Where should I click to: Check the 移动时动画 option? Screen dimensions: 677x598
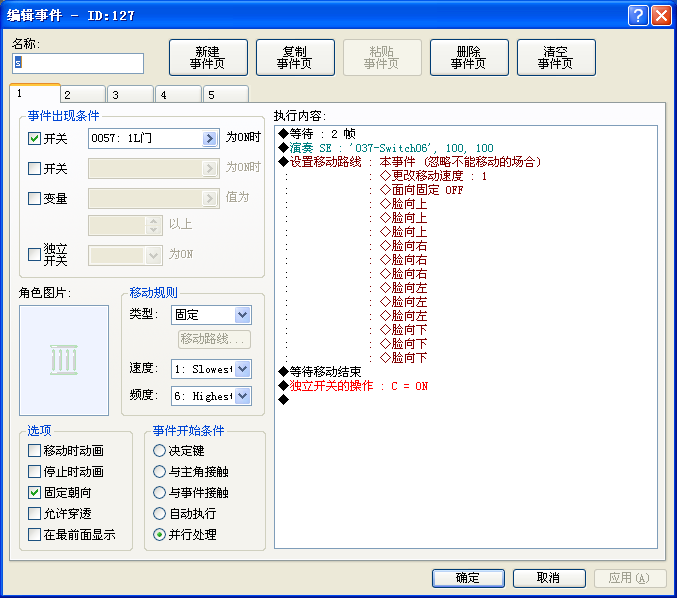point(34,450)
